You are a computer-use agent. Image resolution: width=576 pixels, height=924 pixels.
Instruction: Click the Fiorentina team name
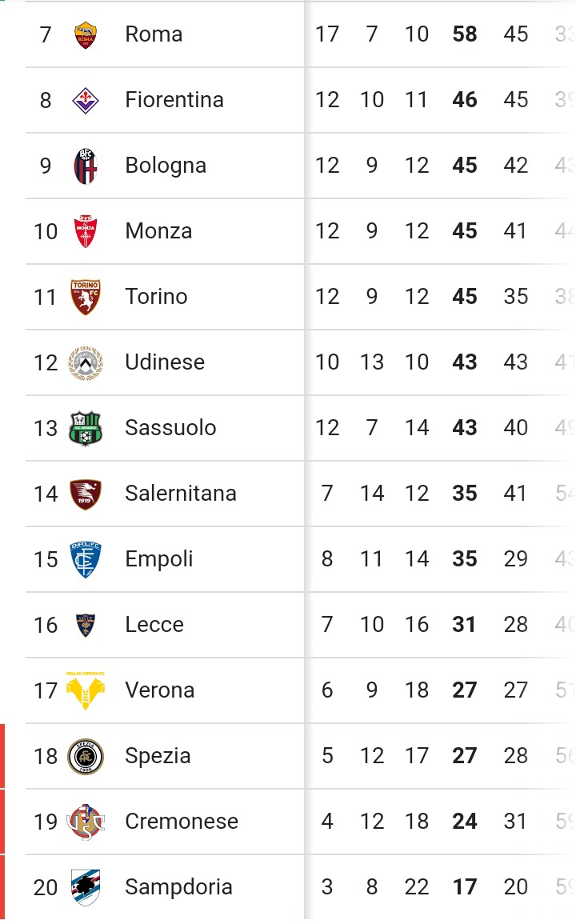point(174,100)
